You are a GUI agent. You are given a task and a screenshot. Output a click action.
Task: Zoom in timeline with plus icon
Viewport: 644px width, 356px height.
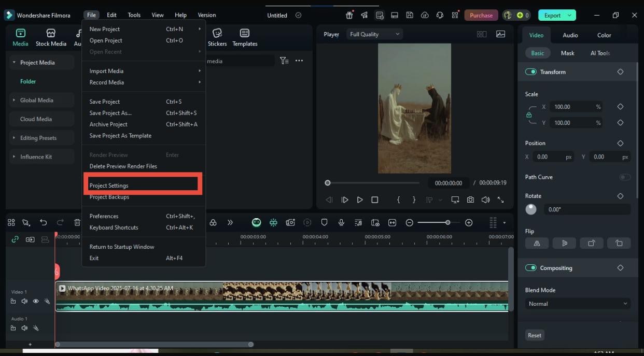click(469, 222)
